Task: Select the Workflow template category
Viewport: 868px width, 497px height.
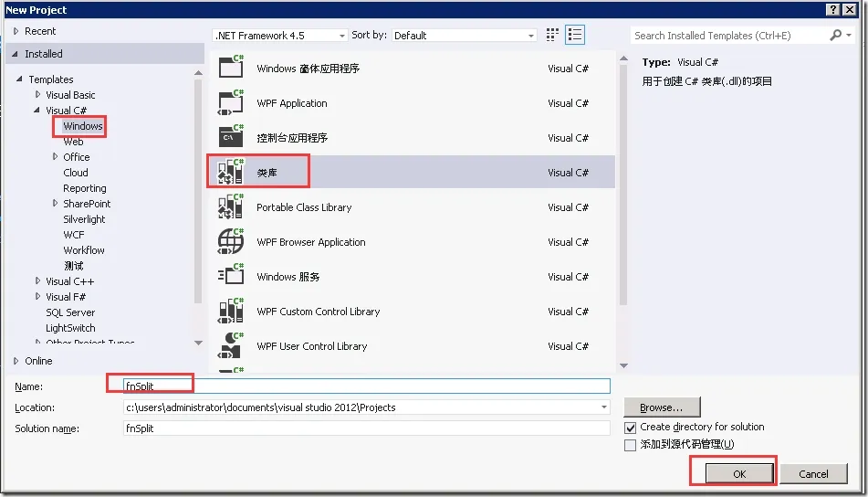Action: click(x=84, y=250)
